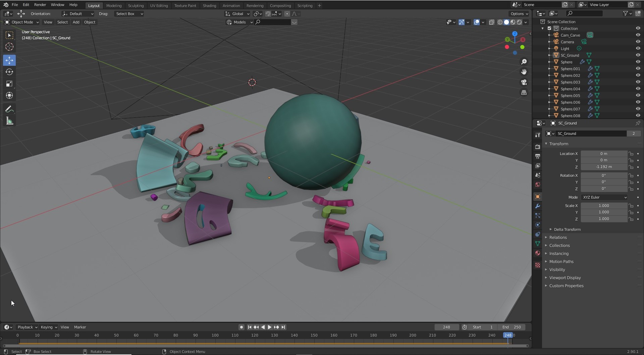This screenshot has height=355, width=644.
Task: Toggle auto keying record button
Action: pyautogui.click(x=241, y=327)
